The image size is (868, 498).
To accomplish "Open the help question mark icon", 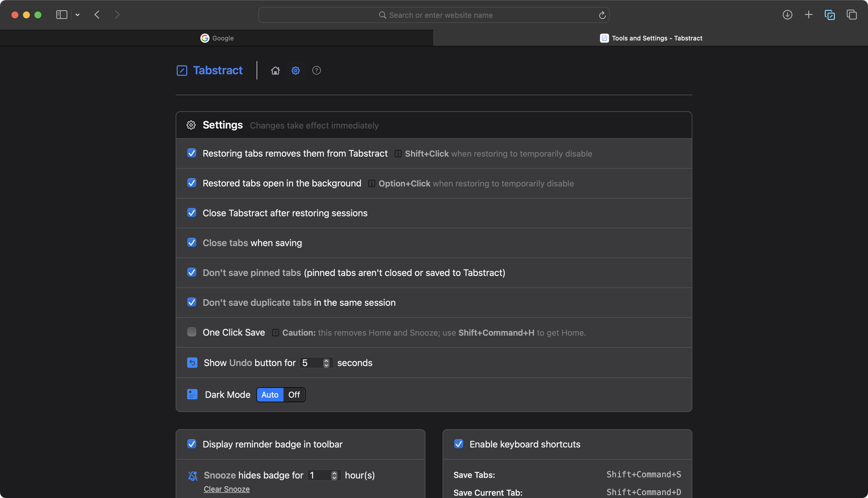I will click(x=317, y=71).
